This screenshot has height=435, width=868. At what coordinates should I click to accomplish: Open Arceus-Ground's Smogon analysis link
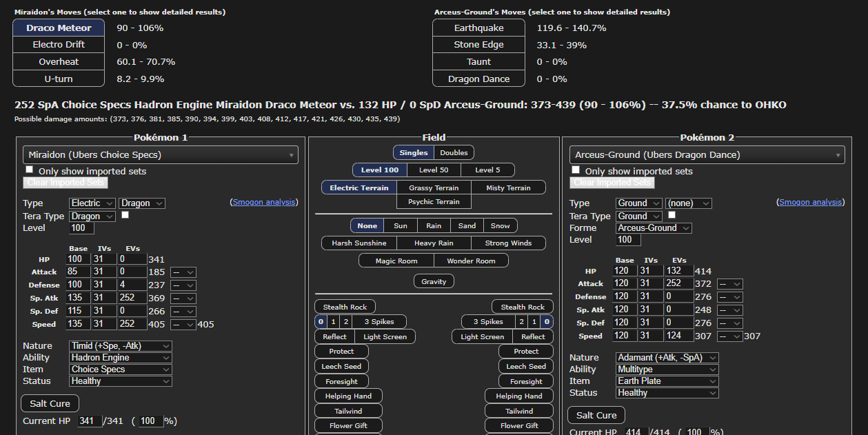point(810,202)
